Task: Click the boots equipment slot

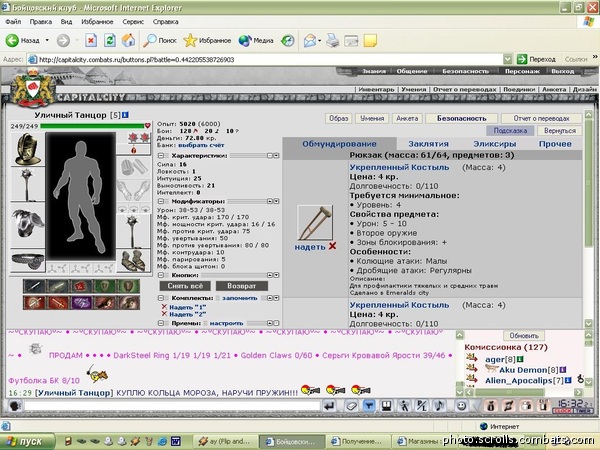Action: pyautogui.click(x=134, y=261)
